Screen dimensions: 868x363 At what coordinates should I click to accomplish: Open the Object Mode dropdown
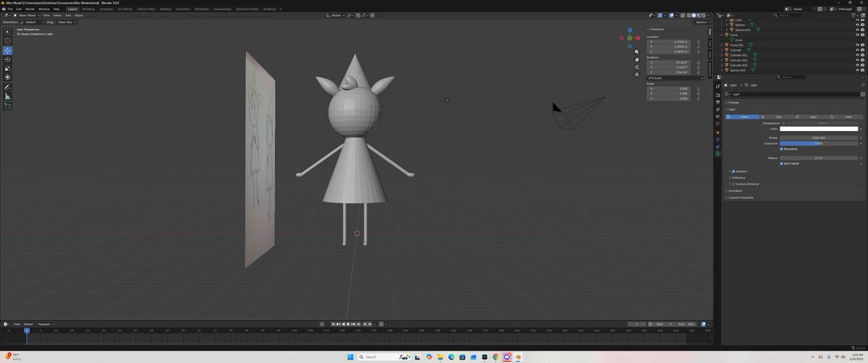[25, 14]
